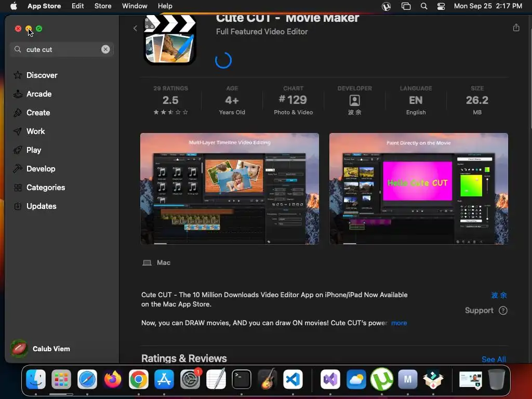Image resolution: width=532 pixels, height=399 pixels.
Task: Click the uTorrent menu bar icon
Action: (386, 6)
